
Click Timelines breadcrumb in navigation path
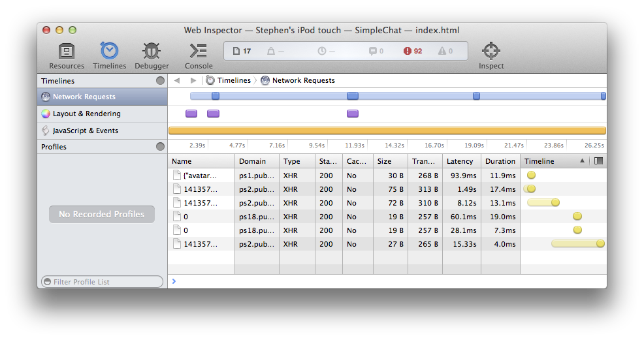coord(229,80)
